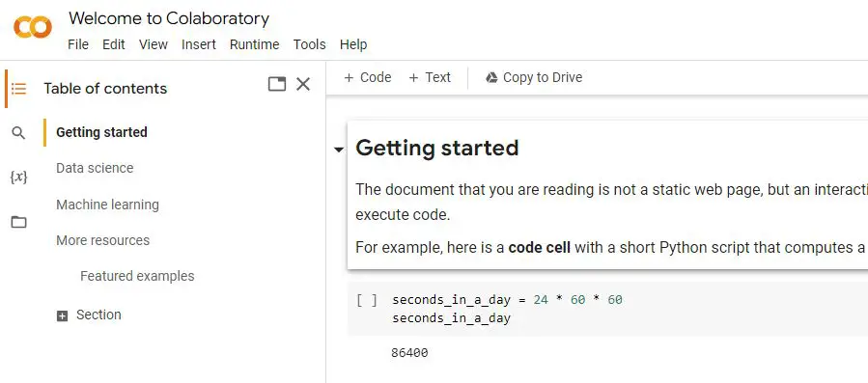Viewport: 868px width, 383px height.
Task: Go to Getting started in contents
Action: [101, 132]
